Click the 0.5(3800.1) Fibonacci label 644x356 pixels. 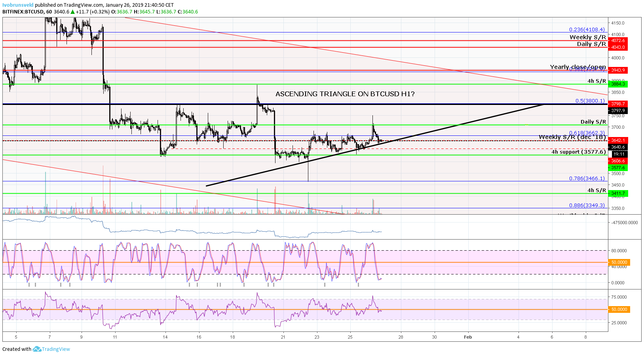(x=590, y=101)
